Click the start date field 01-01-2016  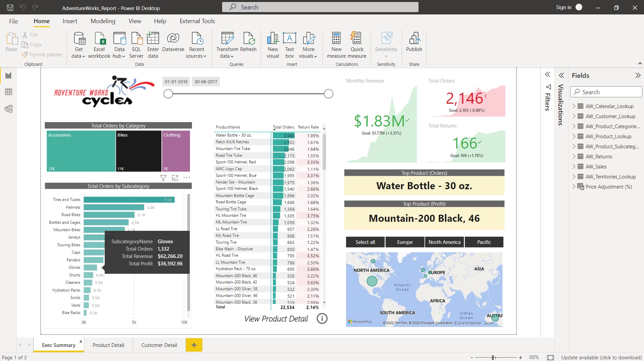pyautogui.click(x=176, y=82)
